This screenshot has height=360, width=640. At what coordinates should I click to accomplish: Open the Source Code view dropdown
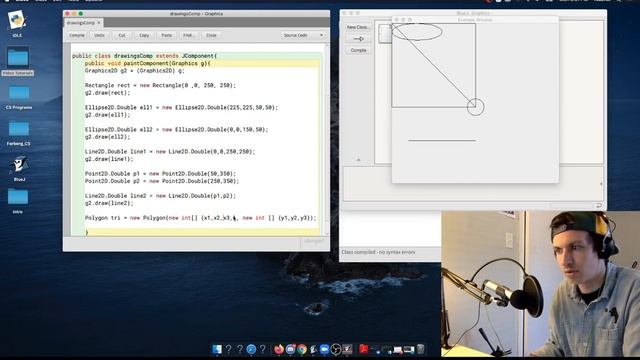tap(303, 36)
